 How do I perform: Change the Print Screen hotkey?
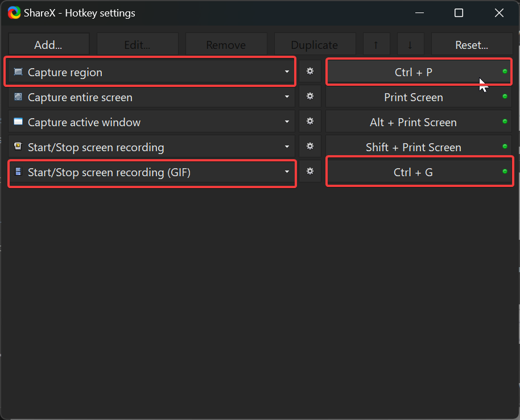(419, 97)
